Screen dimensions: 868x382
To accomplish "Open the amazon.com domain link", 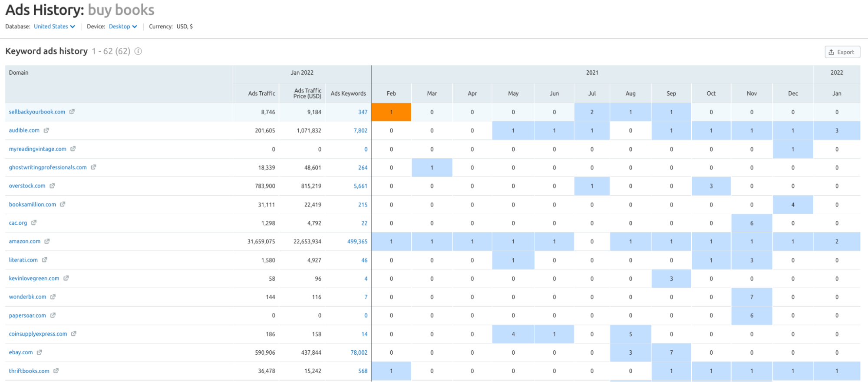I will pos(25,241).
